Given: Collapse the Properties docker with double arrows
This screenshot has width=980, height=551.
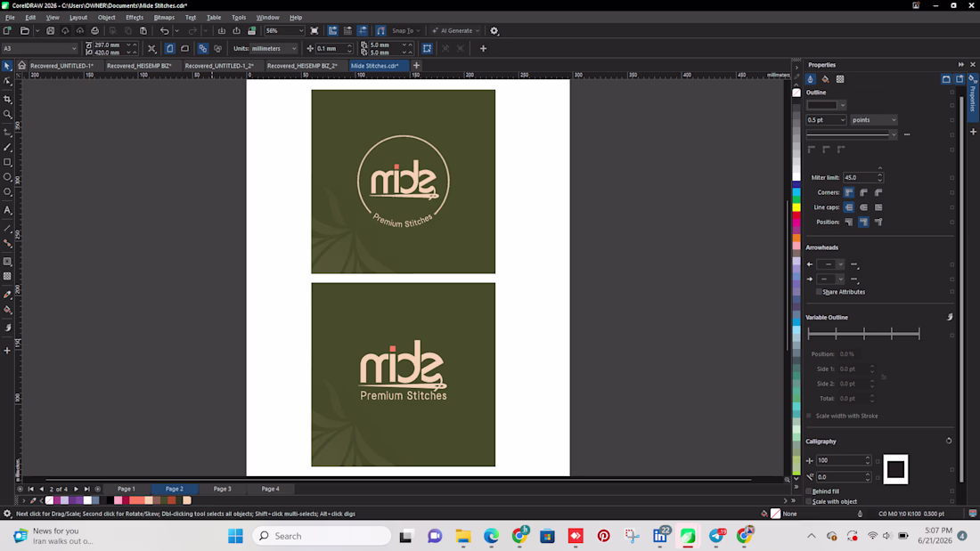Looking at the screenshot, I should tap(960, 64).
